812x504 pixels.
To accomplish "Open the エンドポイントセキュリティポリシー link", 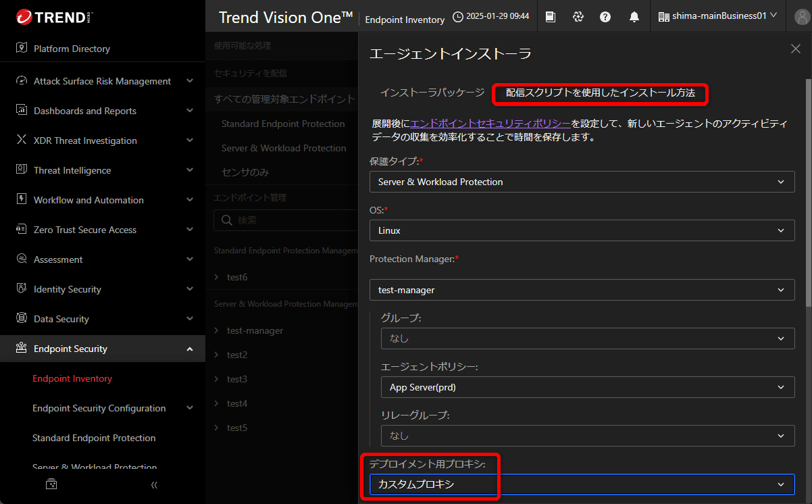I will coord(490,124).
